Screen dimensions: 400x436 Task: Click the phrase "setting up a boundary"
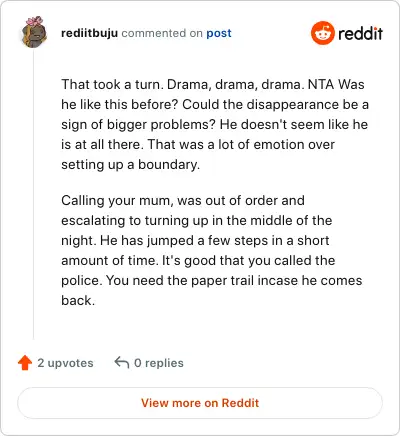[x=130, y=165]
